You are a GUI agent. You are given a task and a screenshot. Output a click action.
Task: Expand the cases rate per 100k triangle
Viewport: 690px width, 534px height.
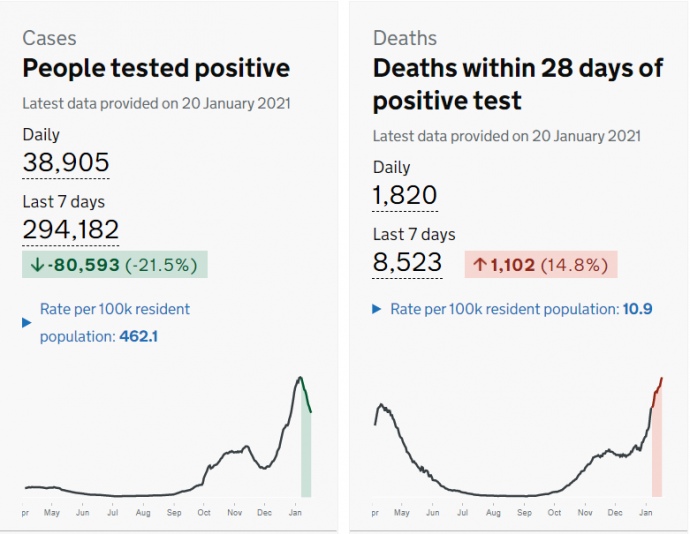(27, 322)
